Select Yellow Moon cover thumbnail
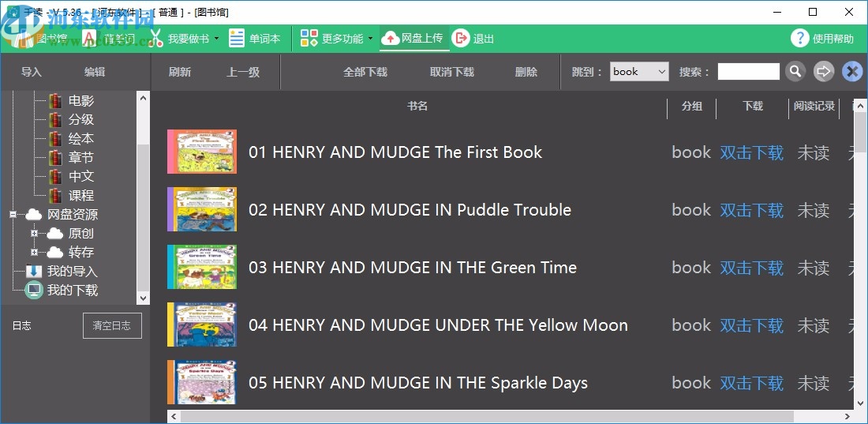This screenshot has height=424, width=868. coord(202,325)
